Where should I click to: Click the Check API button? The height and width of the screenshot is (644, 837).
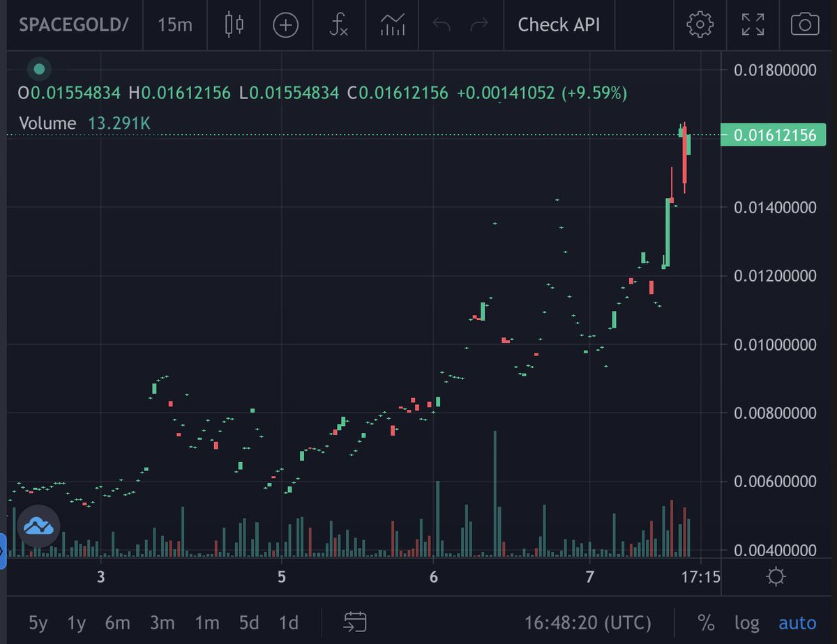coord(559,25)
